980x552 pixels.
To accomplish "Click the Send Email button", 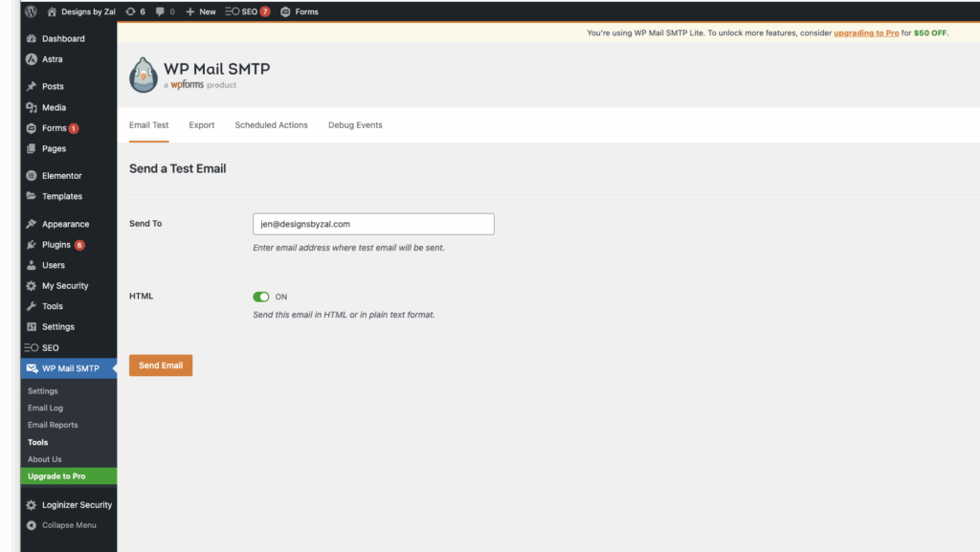I will click(161, 365).
